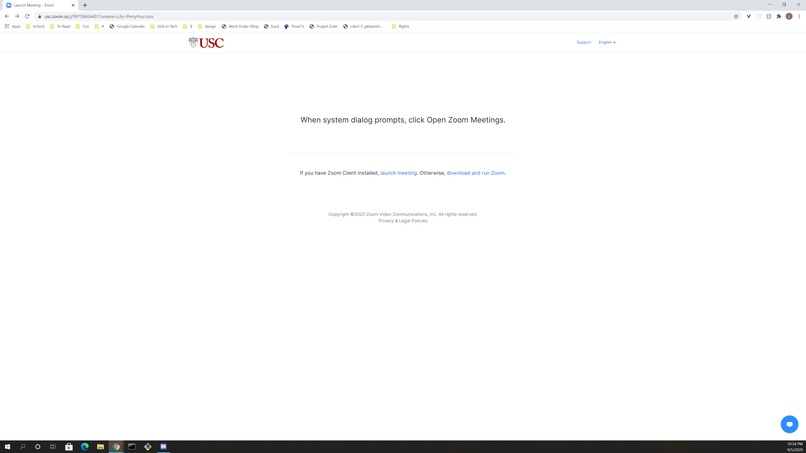Open the Apps bookmarks shortcut
The height and width of the screenshot is (453, 806).
click(12, 26)
